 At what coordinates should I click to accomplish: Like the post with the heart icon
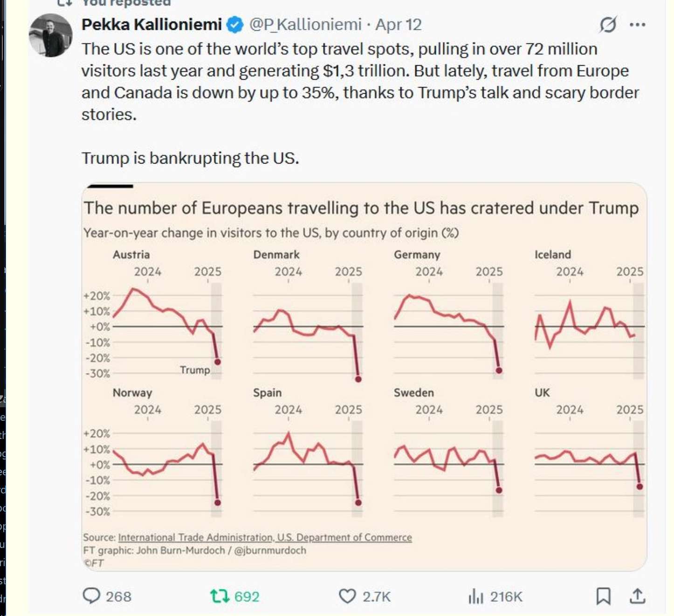(x=347, y=596)
